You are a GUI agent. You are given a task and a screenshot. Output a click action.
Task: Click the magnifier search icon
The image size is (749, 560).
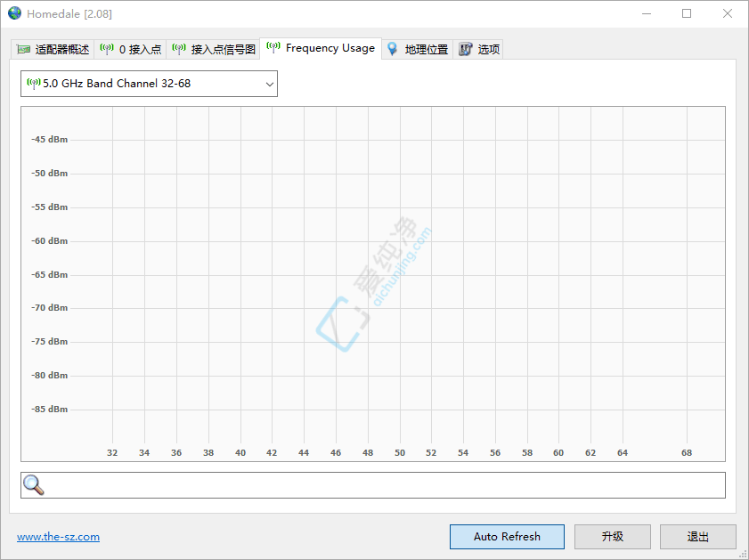point(34,485)
